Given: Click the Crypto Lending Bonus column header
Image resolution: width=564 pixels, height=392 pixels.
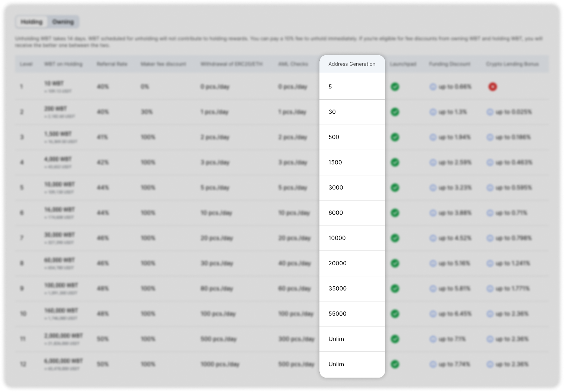Looking at the screenshot, I should tap(512, 64).
